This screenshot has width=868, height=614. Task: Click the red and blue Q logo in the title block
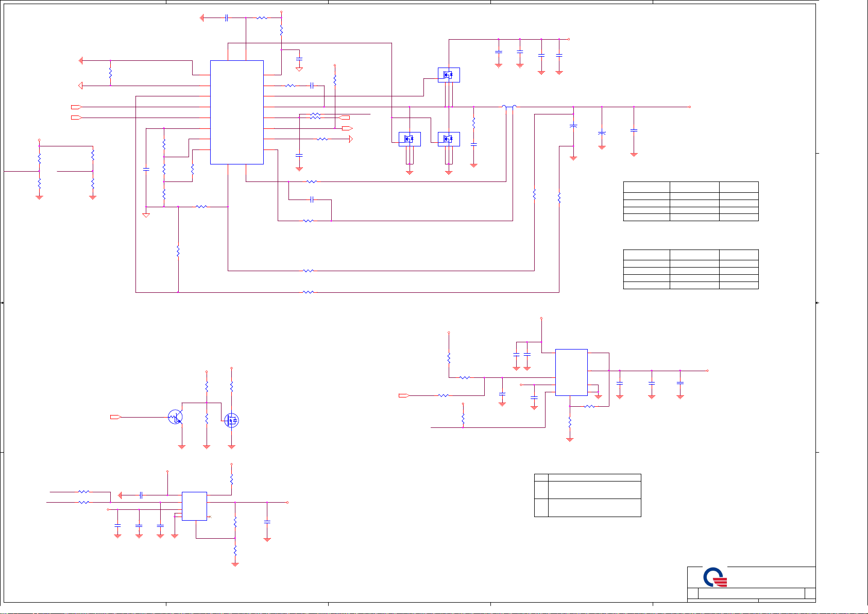tap(714, 577)
